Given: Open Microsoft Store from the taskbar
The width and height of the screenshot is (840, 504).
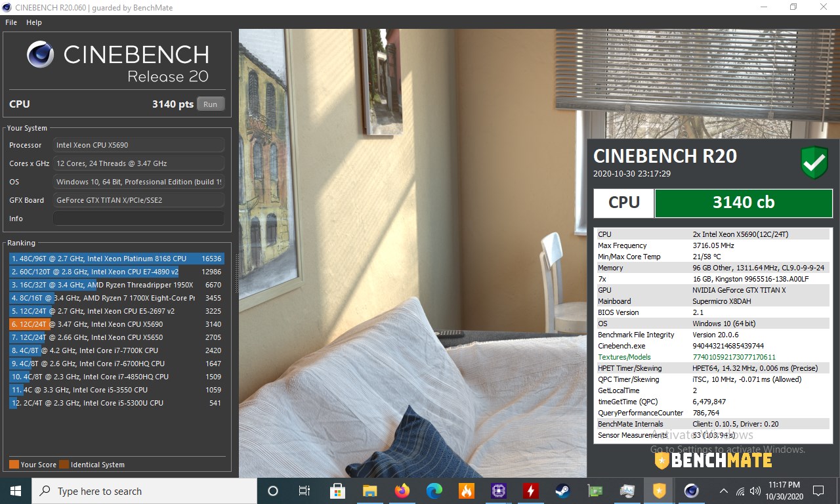Looking at the screenshot, I should pos(338,491).
